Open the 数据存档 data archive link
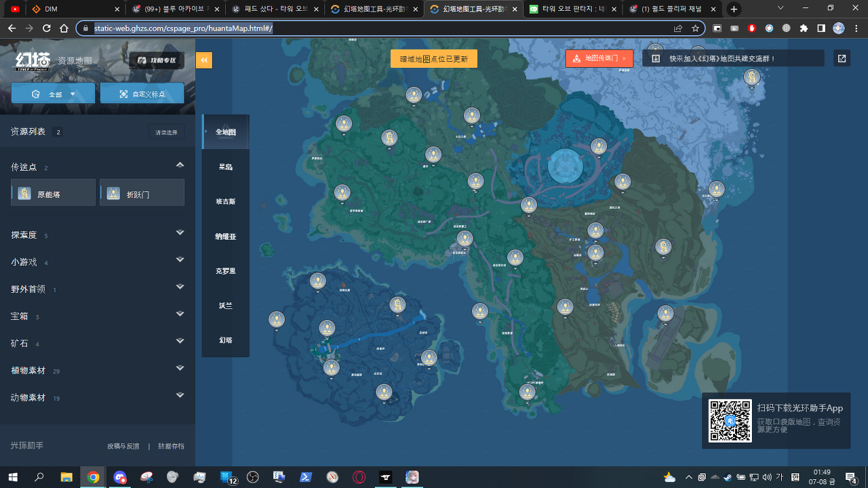 pos(171,446)
